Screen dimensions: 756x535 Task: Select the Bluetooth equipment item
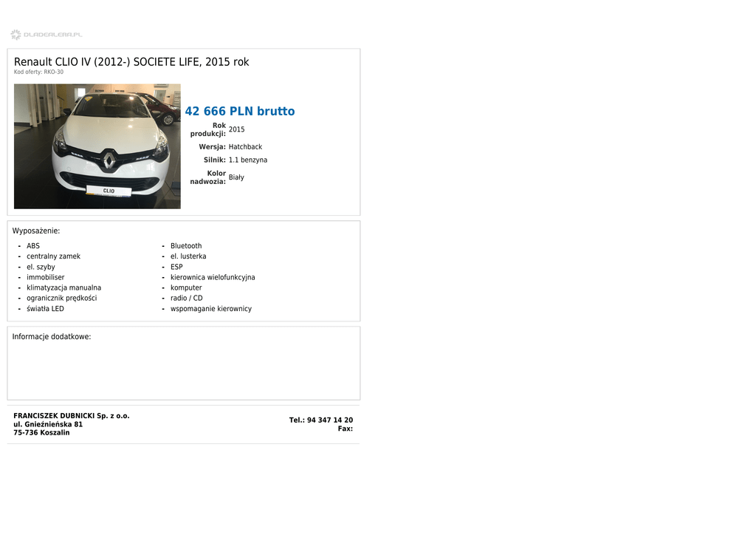click(x=186, y=245)
